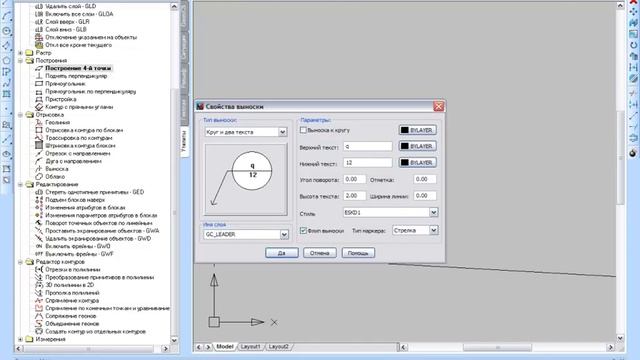Enable the 'Выноска к кругу' checkbox
Screen dimensions: 640x360
click(303, 130)
